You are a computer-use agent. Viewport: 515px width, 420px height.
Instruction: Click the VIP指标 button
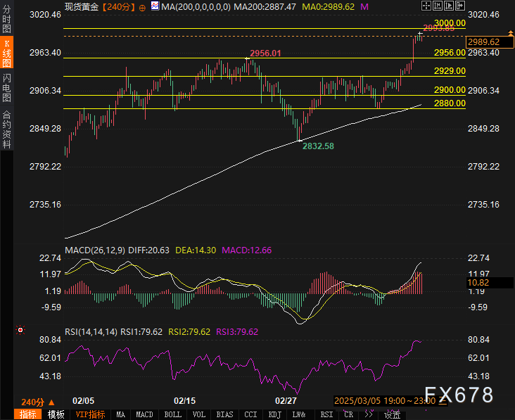pos(90,414)
